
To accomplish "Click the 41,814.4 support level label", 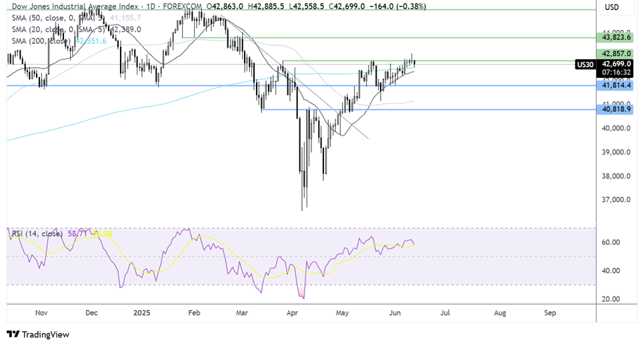I will pyautogui.click(x=615, y=85).
